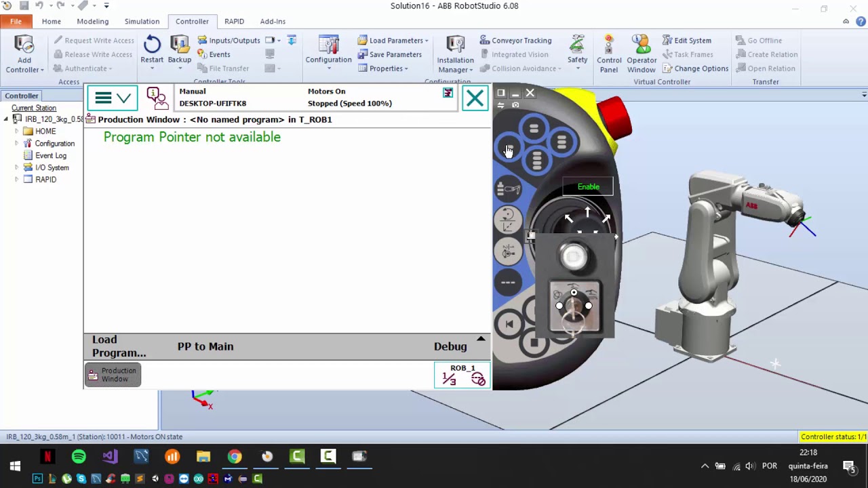This screenshot has height=488, width=868.
Task: Set key switch to automatic mode position
Action: click(559, 306)
